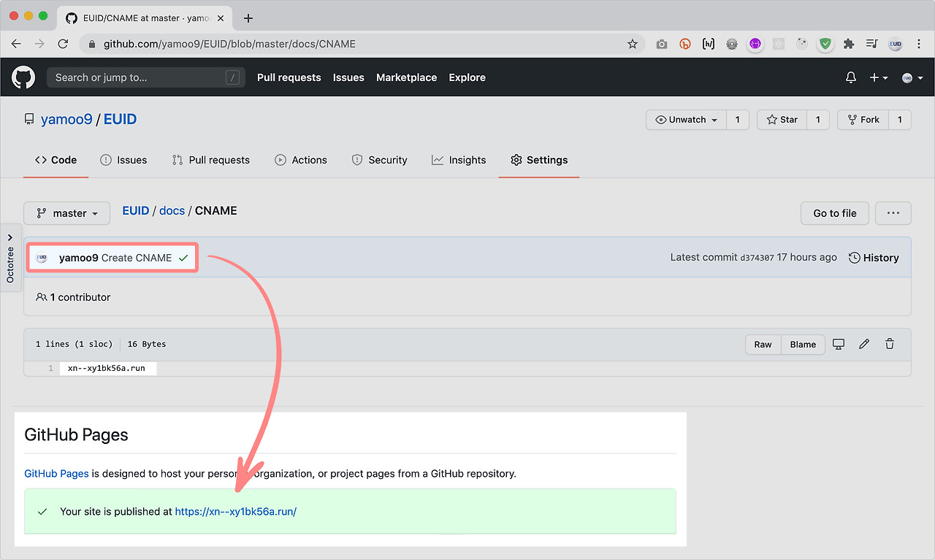Screen dimensions: 935x560
Task: Click the [h] extension icon
Action: coord(709,44)
